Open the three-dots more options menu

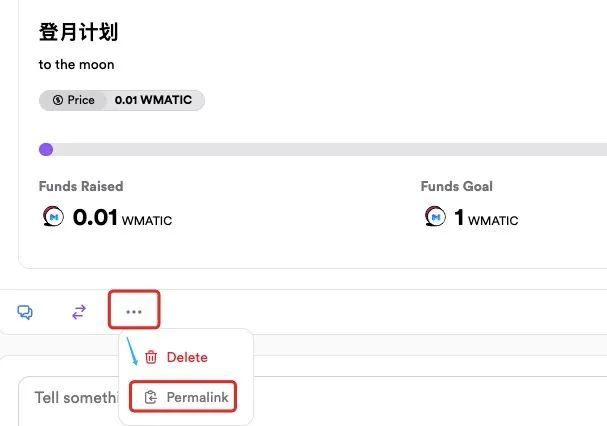click(x=134, y=311)
